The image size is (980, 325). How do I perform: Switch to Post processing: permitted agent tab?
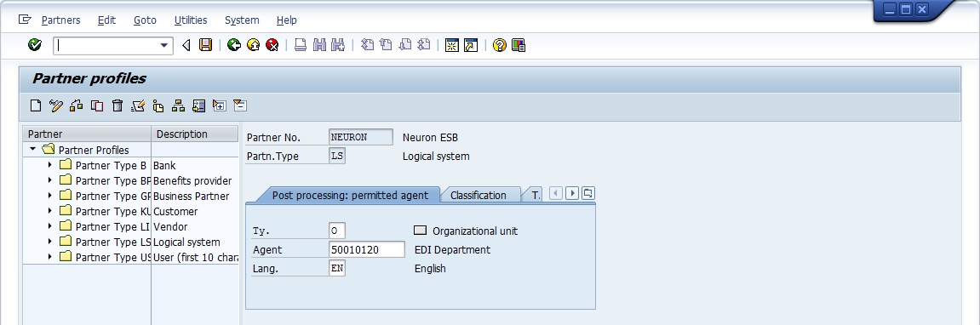[x=350, y=195]
